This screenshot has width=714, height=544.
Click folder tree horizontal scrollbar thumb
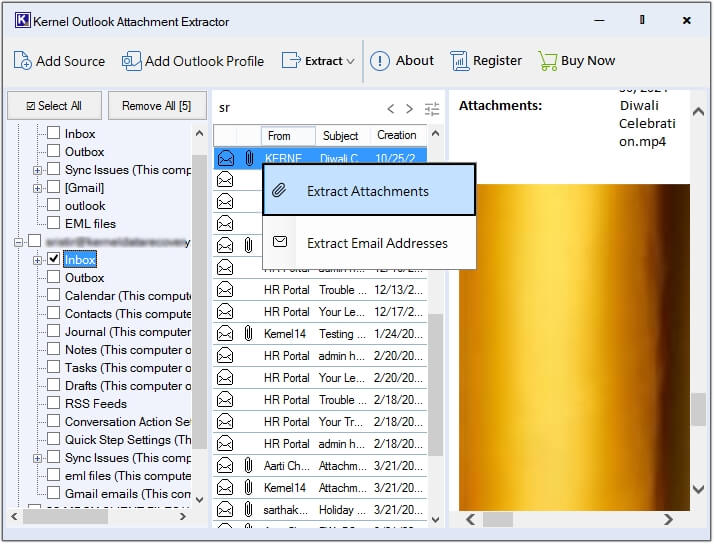click(x=66, y=516)
